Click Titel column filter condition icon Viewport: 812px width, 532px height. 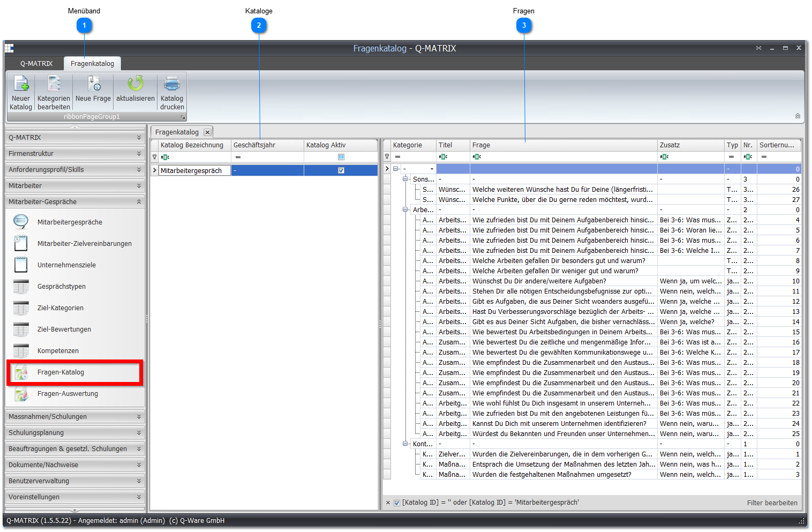point(443,156)
